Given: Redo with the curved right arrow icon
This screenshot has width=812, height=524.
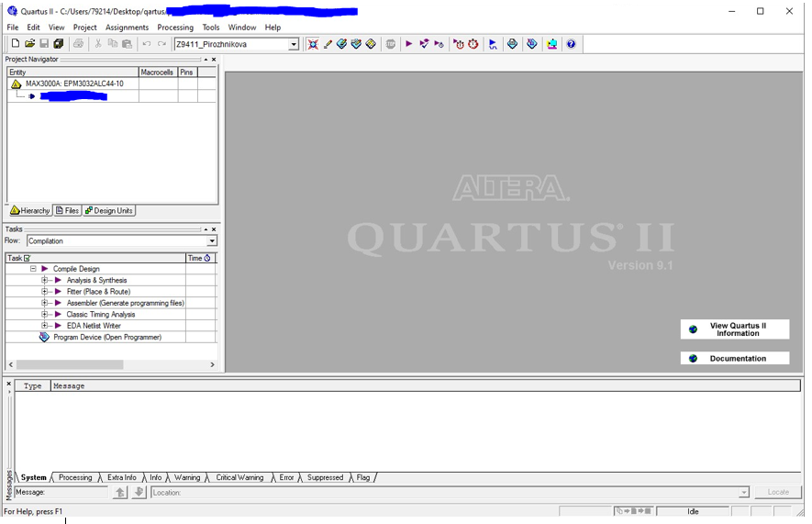Looking at the screenshot, I should click(162, 44).
